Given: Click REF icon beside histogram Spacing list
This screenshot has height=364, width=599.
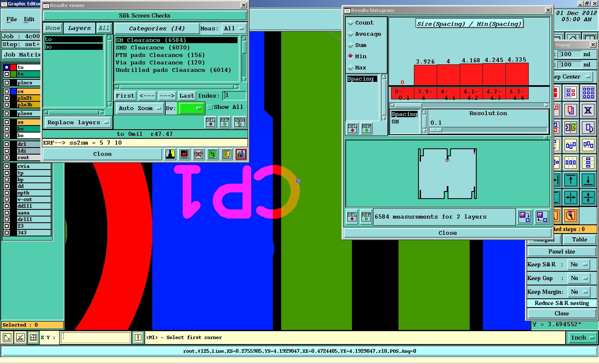Looking at the screenshot, I should [366, 128].
